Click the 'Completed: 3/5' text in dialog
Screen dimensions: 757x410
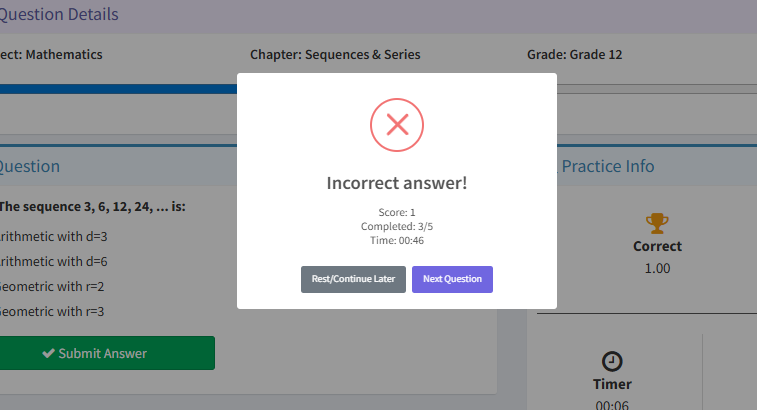click(x=397, y=227)
